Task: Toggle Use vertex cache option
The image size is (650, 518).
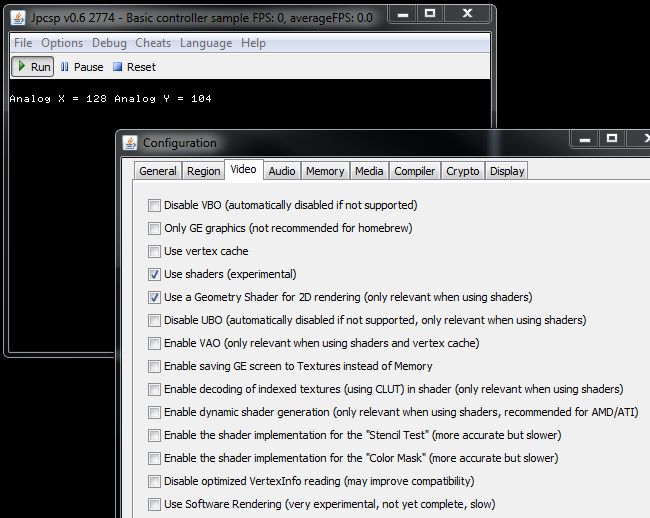Action: [x=154, y=251]
